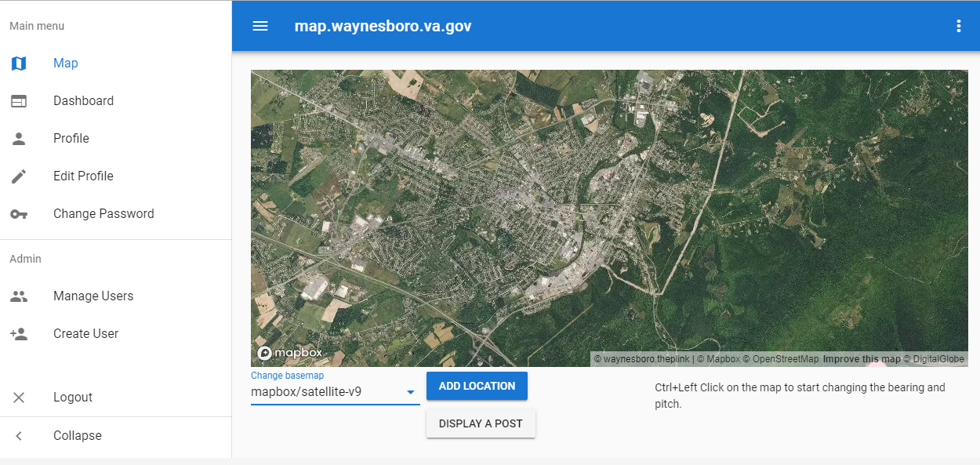Click the Logout X icon
This screenshot has width=980, height=465.
(19, 397)
